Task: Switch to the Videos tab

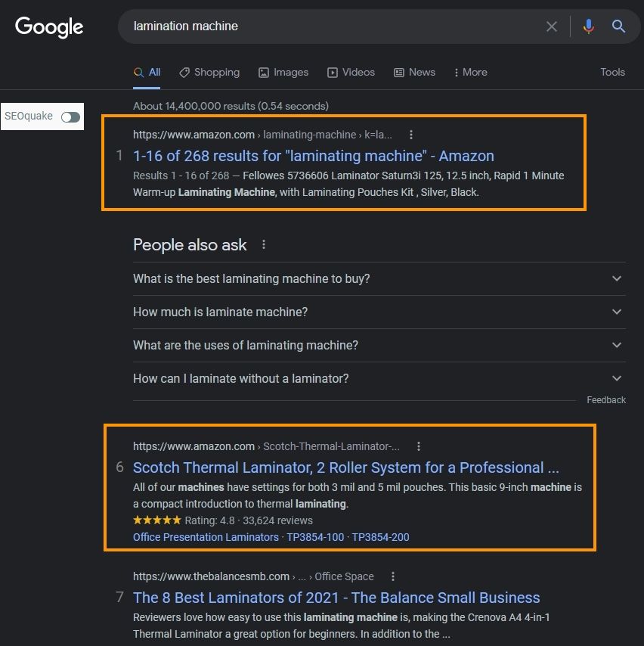Action: 351,73
